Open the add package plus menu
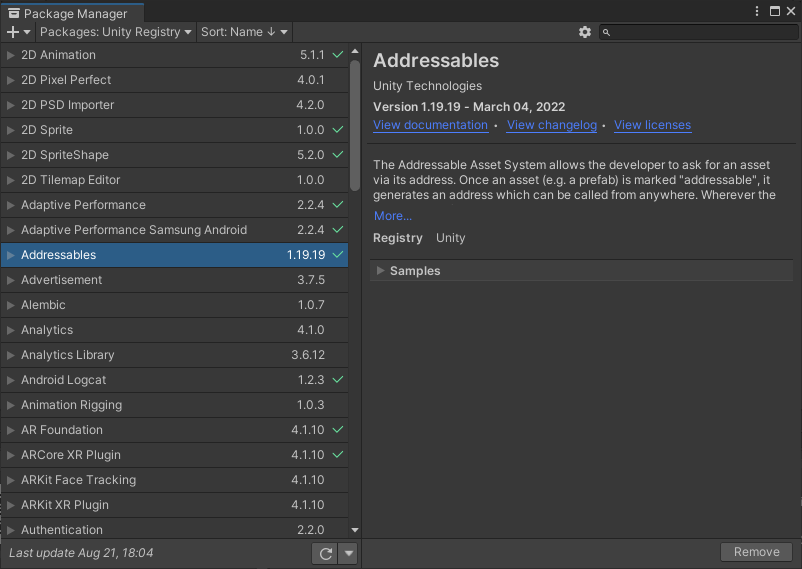The height and width of the screenshot is (569, 802). click(x=18, y=32)
